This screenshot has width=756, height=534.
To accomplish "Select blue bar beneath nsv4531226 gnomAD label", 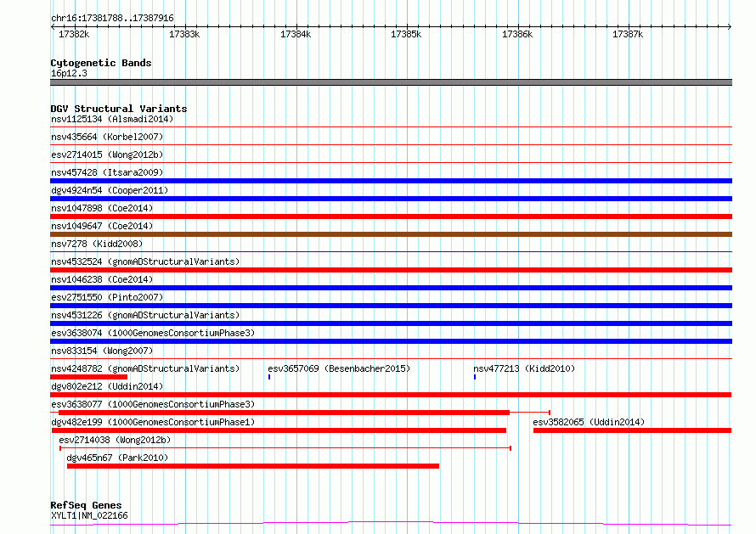I will [391, 323].
